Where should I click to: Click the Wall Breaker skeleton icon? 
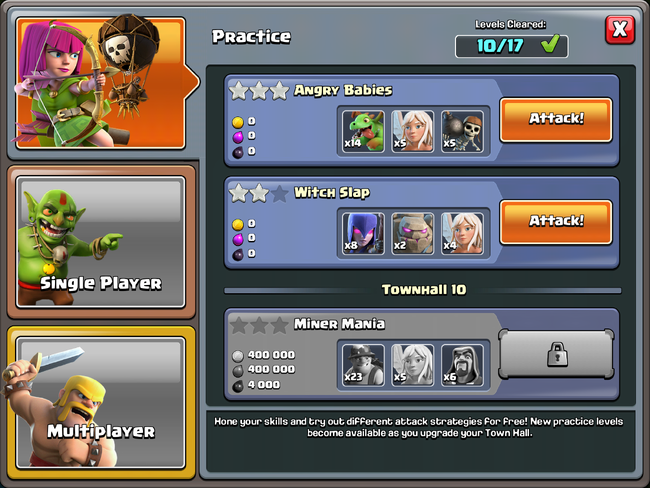[x=462, y=131]
